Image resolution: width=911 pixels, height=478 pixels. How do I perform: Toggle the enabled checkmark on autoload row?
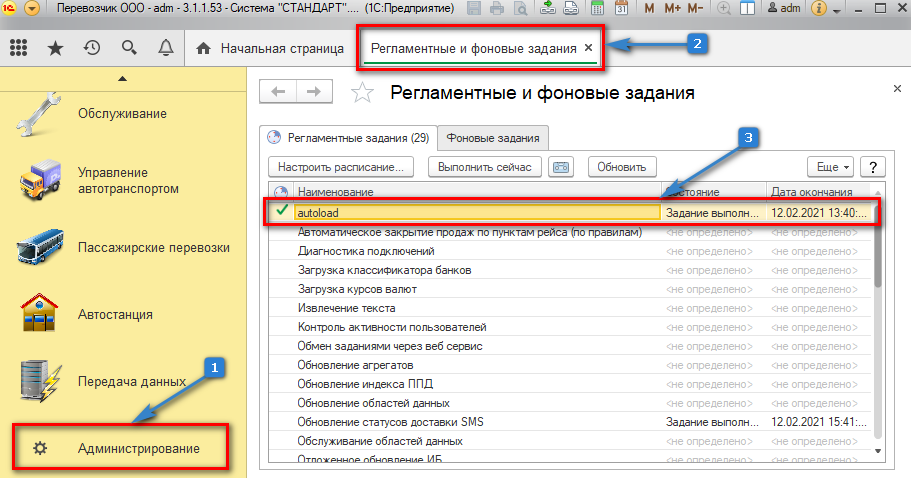point(282,212)
